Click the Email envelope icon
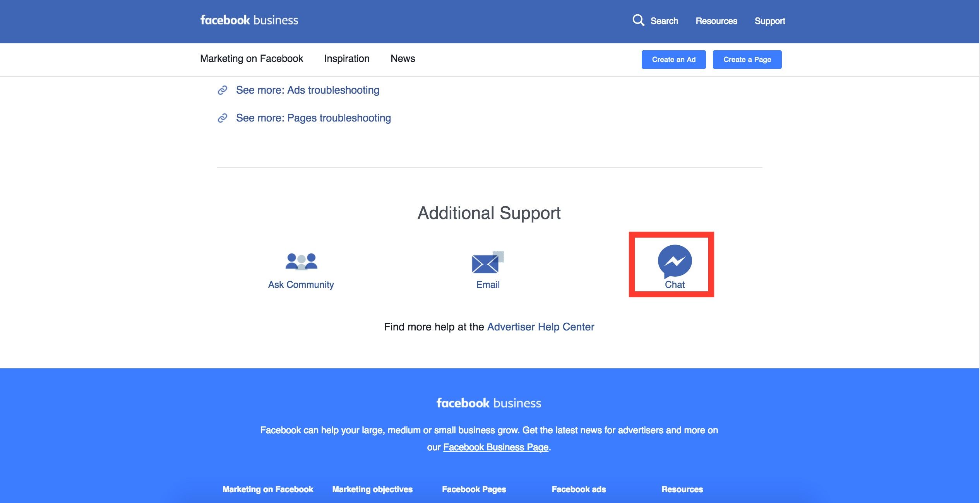Image resolution: width=980 pixels, height=503 pixels. pos(488,262)
